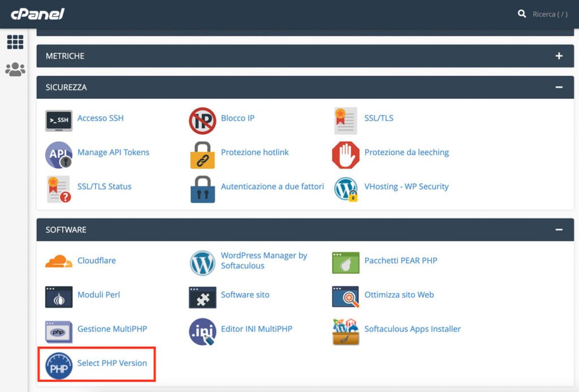The image size is (579, 392).
Task: Open the Accesso SSH link
Action: click(101, 118)
